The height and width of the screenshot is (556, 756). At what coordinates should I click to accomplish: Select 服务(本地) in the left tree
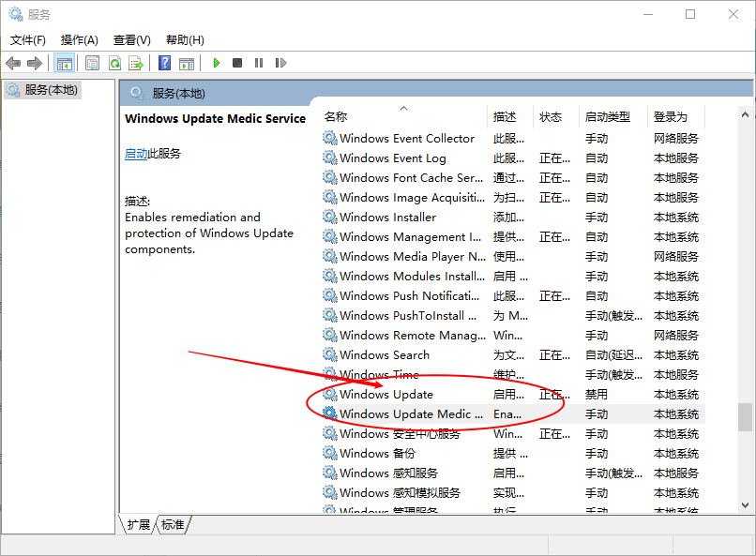43,90
